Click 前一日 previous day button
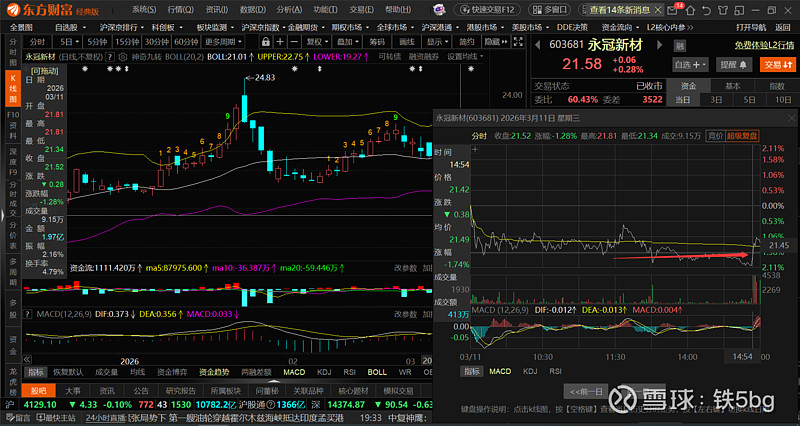The image size is (800, 426). tap(586, 391)
